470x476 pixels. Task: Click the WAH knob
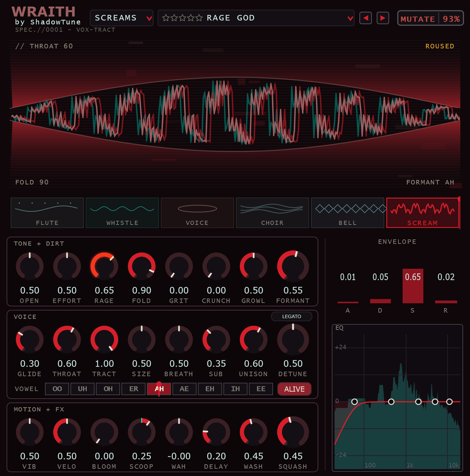179,432
